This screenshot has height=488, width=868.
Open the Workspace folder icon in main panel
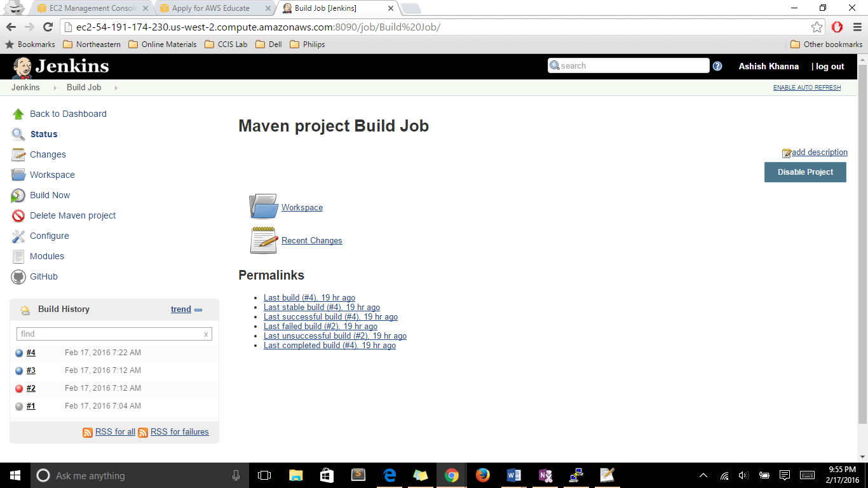[263, 207]
